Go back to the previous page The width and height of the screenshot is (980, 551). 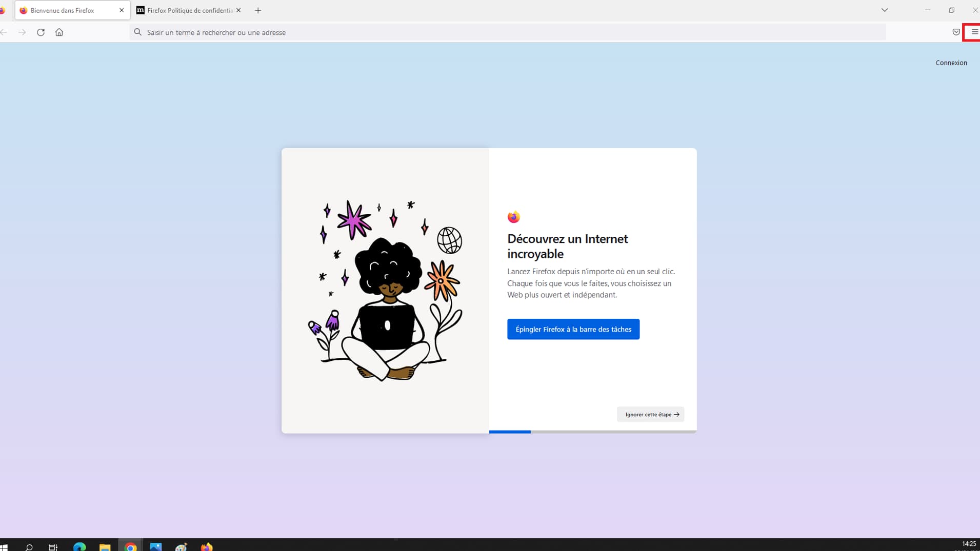4,32
